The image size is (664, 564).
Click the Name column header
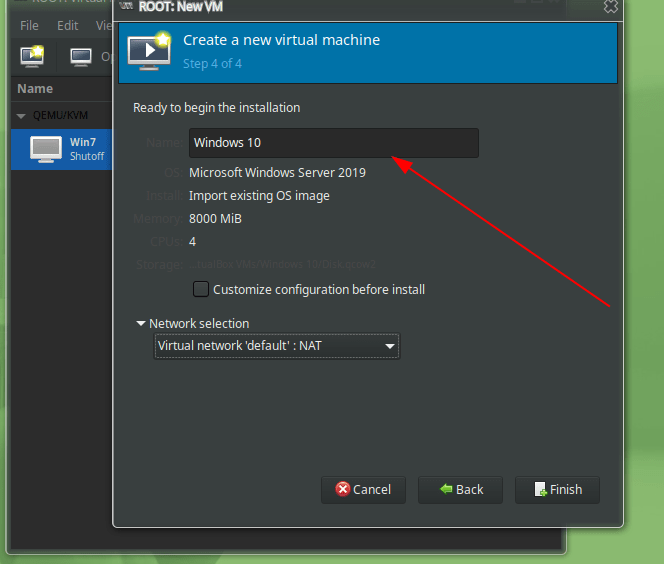pyautogui.click(x=36, y=89)
